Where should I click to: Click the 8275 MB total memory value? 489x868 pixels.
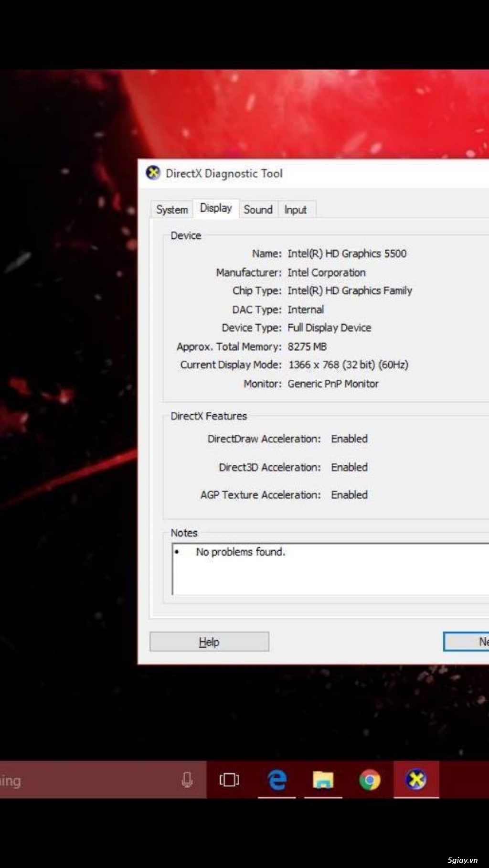point(307,347)
